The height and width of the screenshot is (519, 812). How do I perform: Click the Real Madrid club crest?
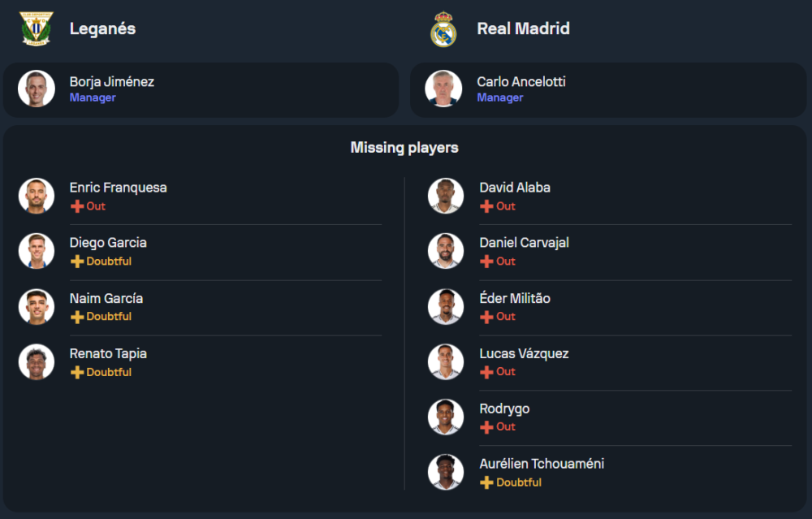tap(443, 29)
